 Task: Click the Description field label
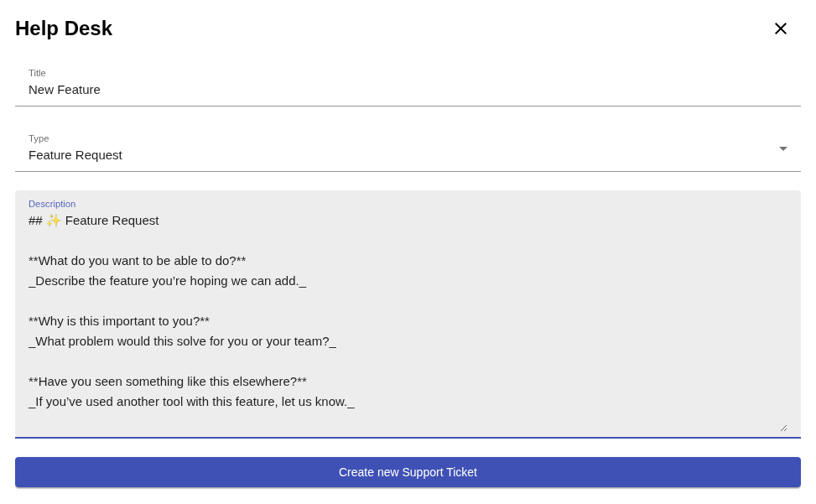coord(52,204)
